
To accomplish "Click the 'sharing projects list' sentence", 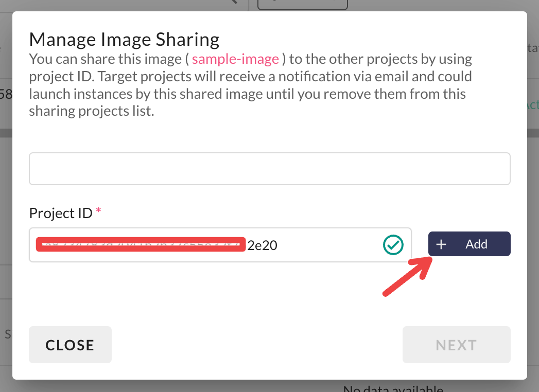I will click(x=92, y=111).
